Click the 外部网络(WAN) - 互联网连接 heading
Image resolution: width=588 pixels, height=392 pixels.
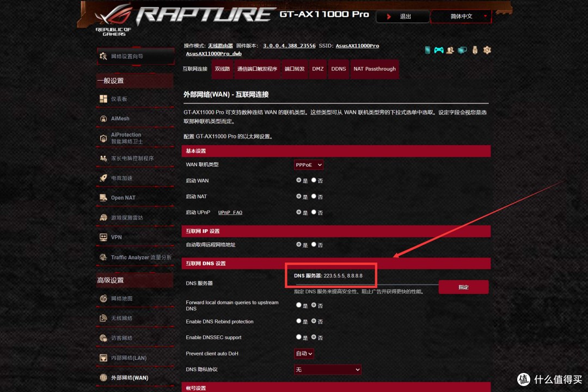click(226, 95)
